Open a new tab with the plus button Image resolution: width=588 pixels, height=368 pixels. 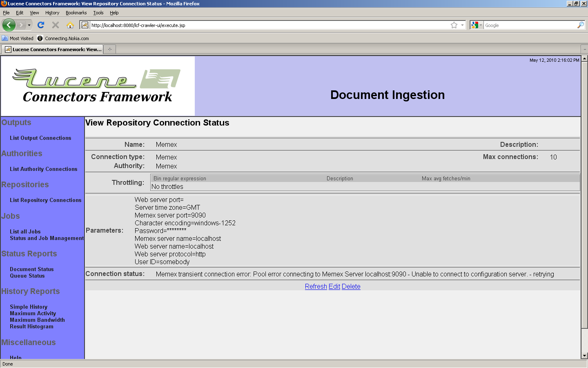109,49
